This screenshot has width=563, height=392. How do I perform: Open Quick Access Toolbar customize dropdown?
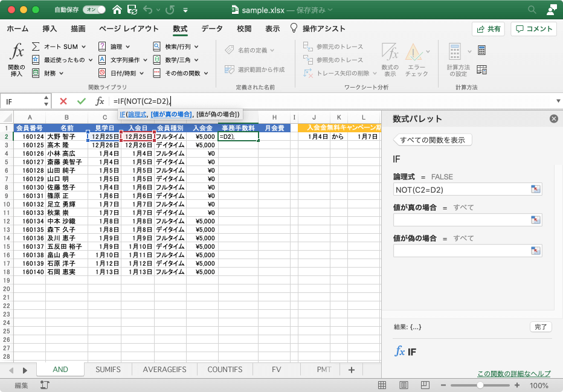point(185,10)
